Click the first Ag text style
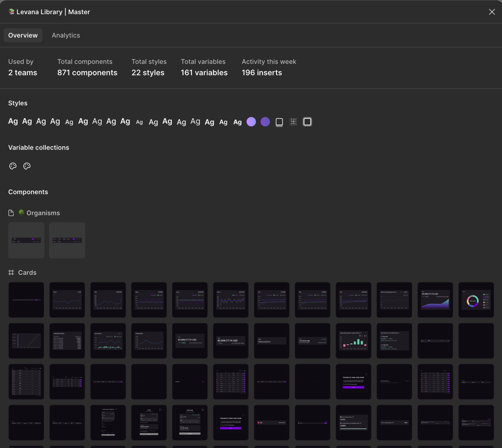 [x=13, y=121]
